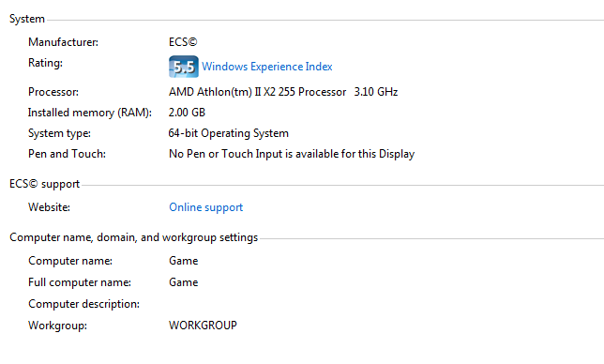Open the Online support website link

206,207
